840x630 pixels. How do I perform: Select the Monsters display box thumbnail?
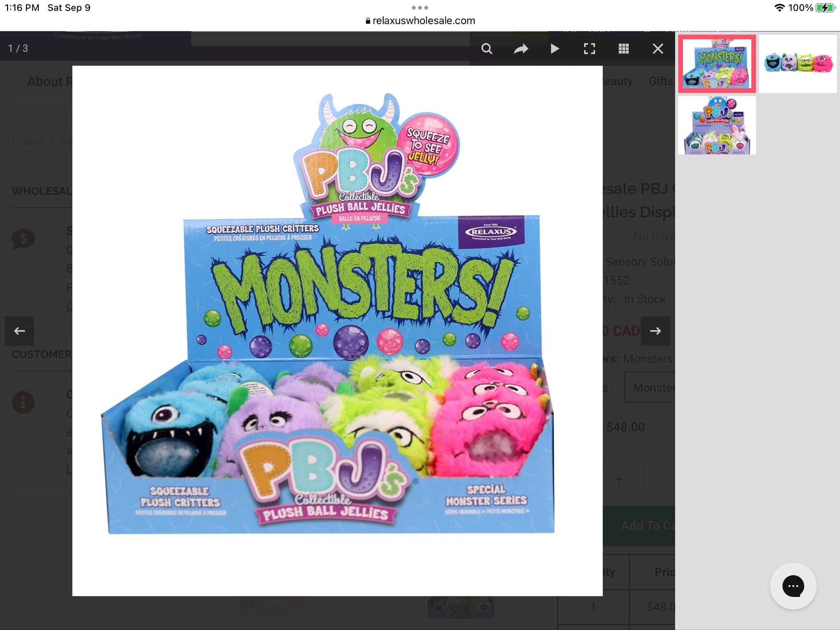pyautogui.click(x=717, y=64)
